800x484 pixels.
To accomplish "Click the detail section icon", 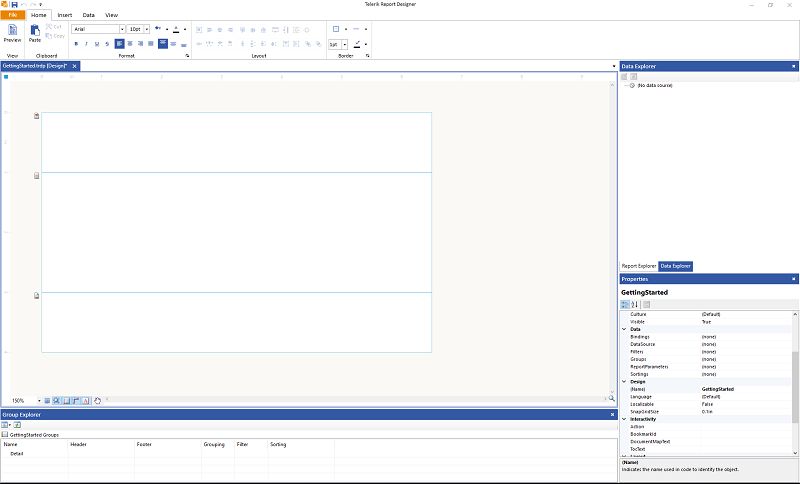I will (x=37, y=175).
